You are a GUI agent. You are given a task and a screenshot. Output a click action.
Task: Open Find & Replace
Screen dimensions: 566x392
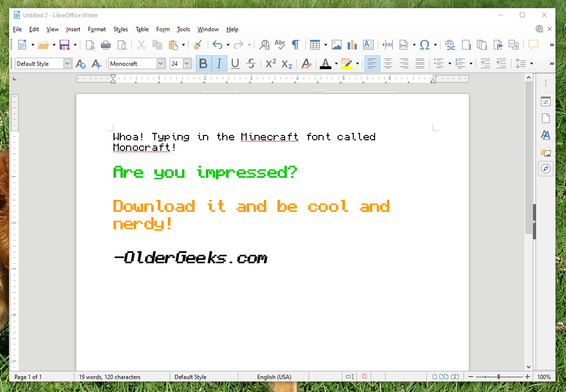(x=264, y=45)
